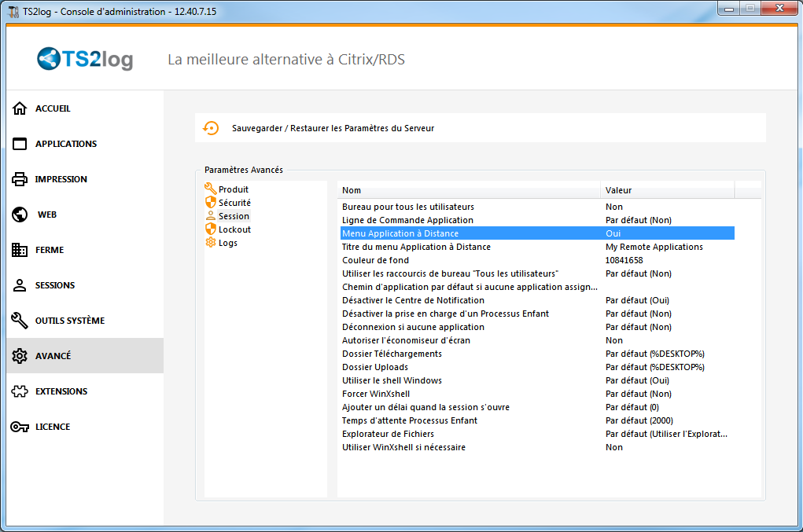Select Désactiver la prise en charge Processus Enfant

537,314
